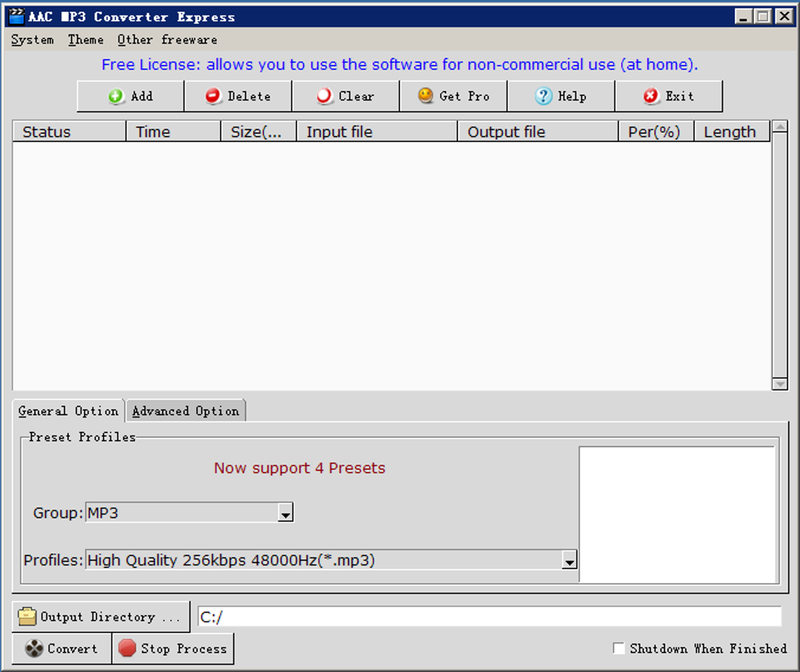Enable Shutdown When Finished checkbox

point(618,648)
